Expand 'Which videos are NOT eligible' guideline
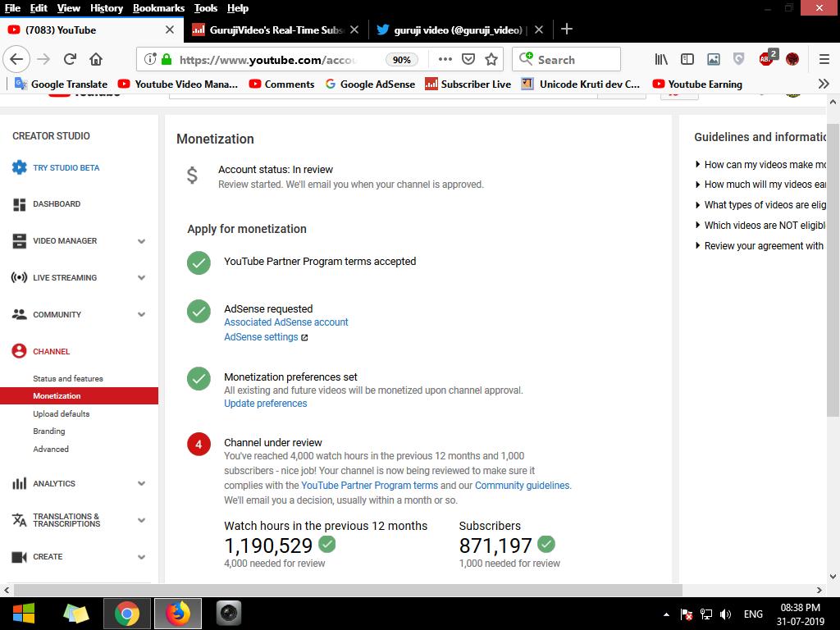 point(760,225)
